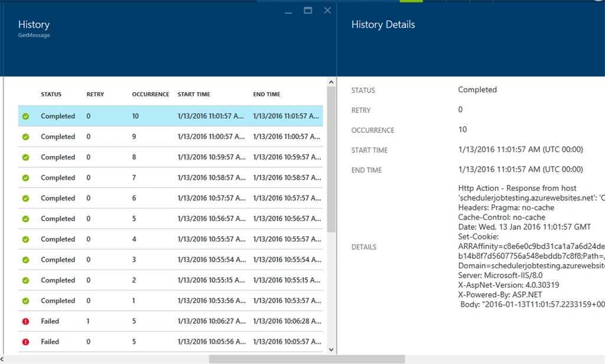Image resolution: width=605 pixels, height=364 pixels.
Task: Sort by the OCCURRENCE column header
Action: click(151, 94)
